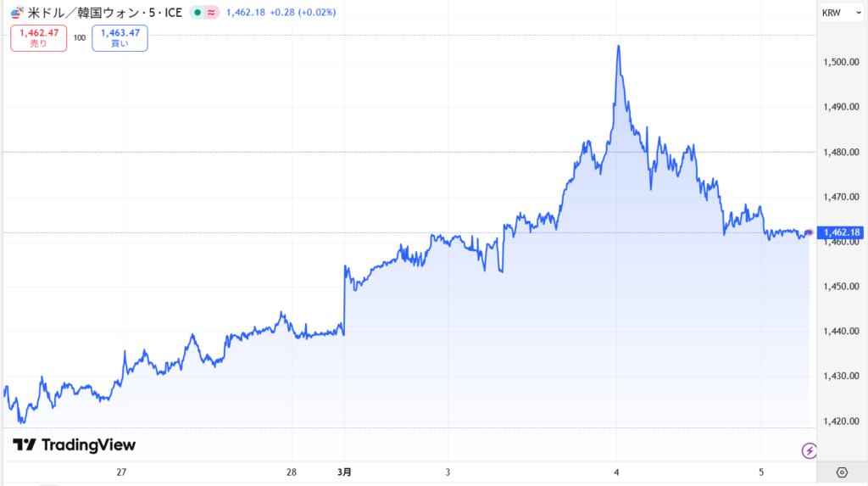868x486 pixels.
Task: Click the 1,440.00 price scale label
Action: 842,331
